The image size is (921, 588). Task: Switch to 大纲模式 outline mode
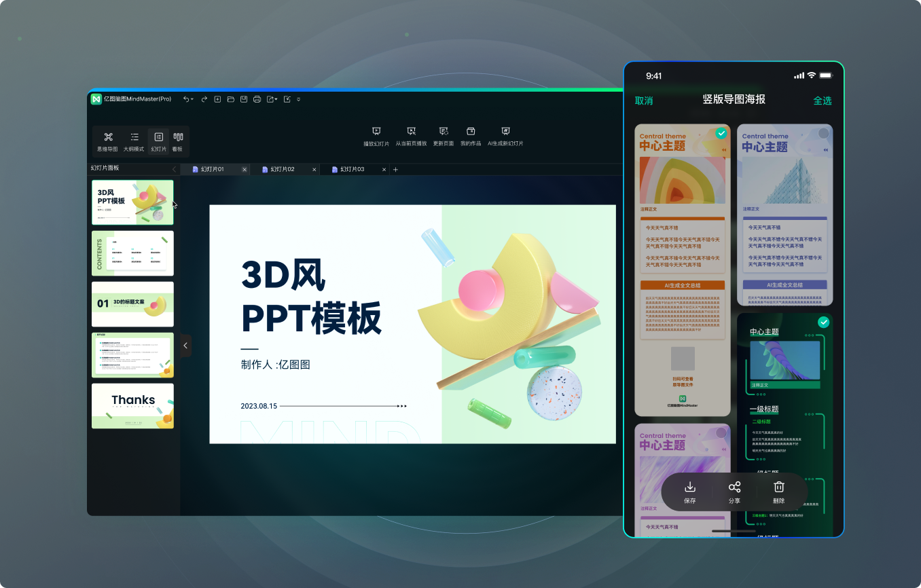pos(134,142)
